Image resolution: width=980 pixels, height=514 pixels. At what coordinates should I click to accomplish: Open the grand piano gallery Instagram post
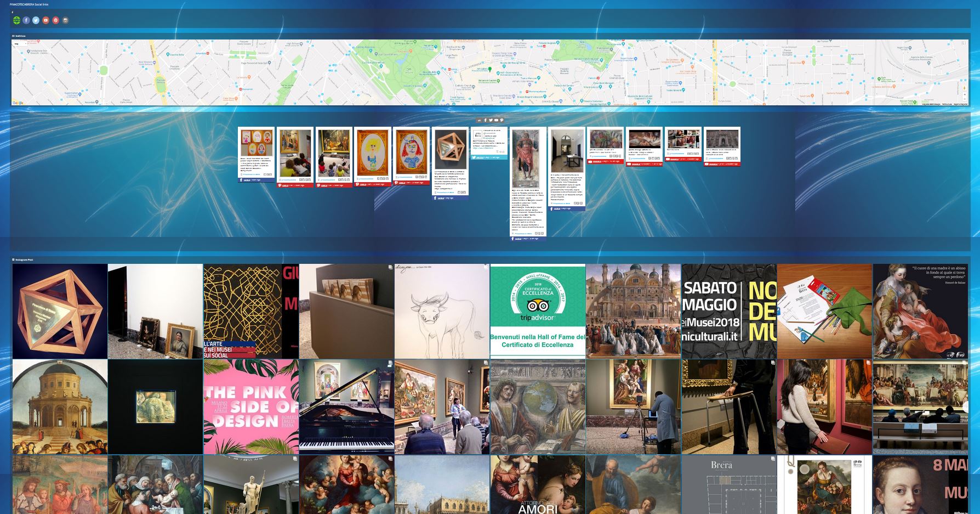tap(346, 407)
